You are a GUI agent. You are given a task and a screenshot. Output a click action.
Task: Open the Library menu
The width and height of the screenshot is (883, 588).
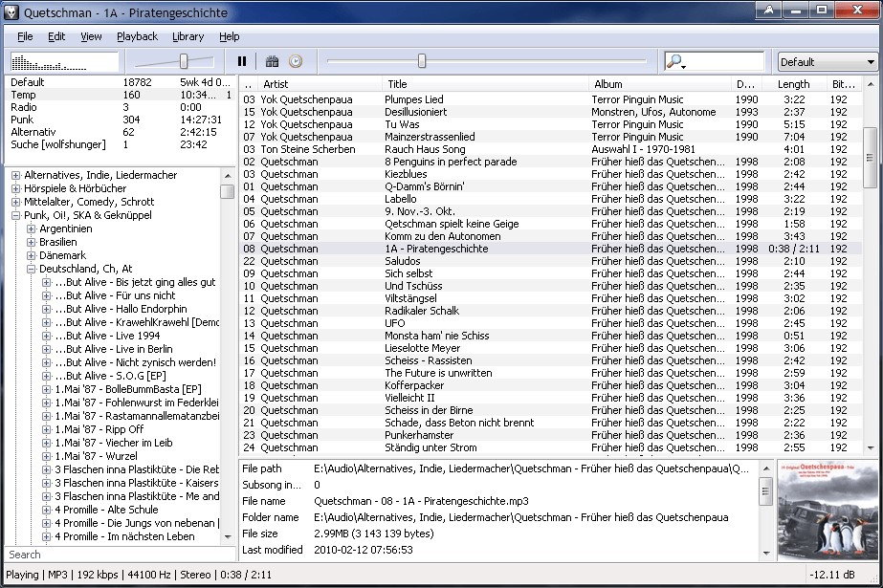pyautogui.click(x=188, y=36)
